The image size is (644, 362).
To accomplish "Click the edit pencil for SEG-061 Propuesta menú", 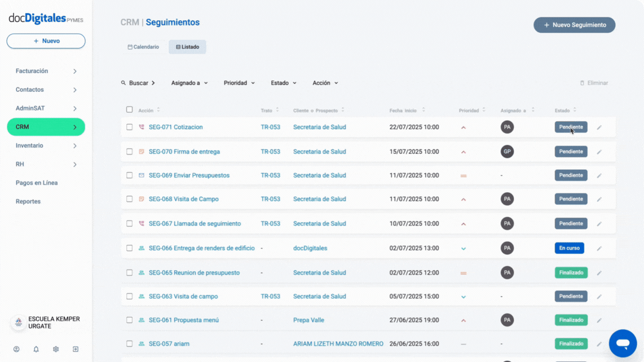I will click(x=599, y=320).
